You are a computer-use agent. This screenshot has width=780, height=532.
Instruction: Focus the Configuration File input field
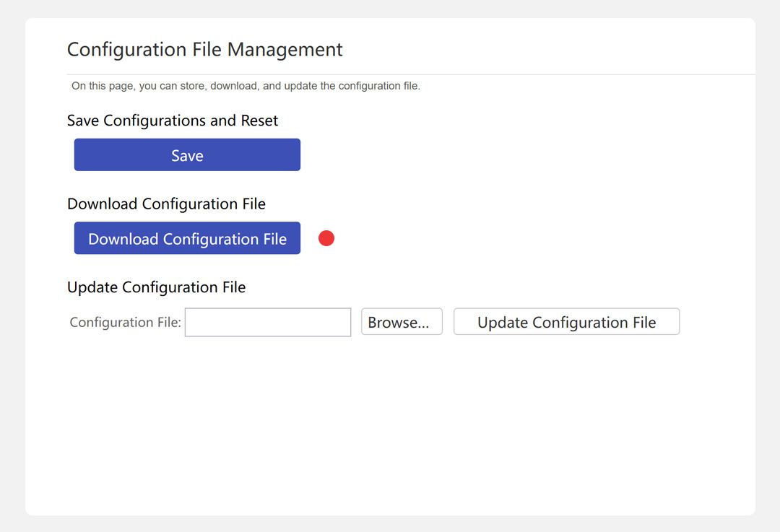tap(268, 322)
